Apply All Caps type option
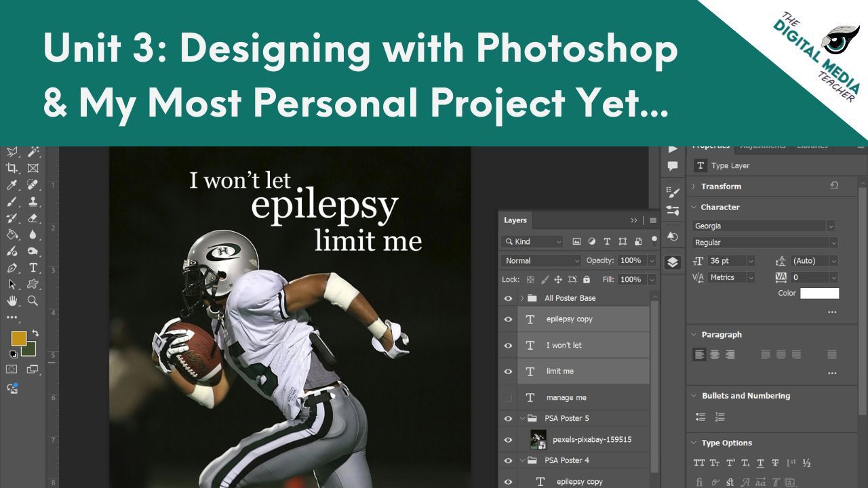The image size is (868, 488). coord(699,464)
